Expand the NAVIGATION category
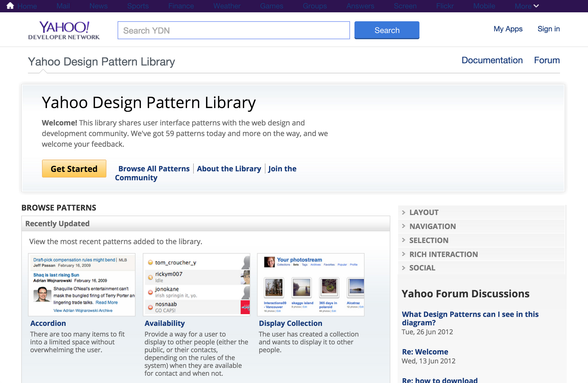This screenshot has width=588, height=383. pyautogui.click(x=432, y=226)
